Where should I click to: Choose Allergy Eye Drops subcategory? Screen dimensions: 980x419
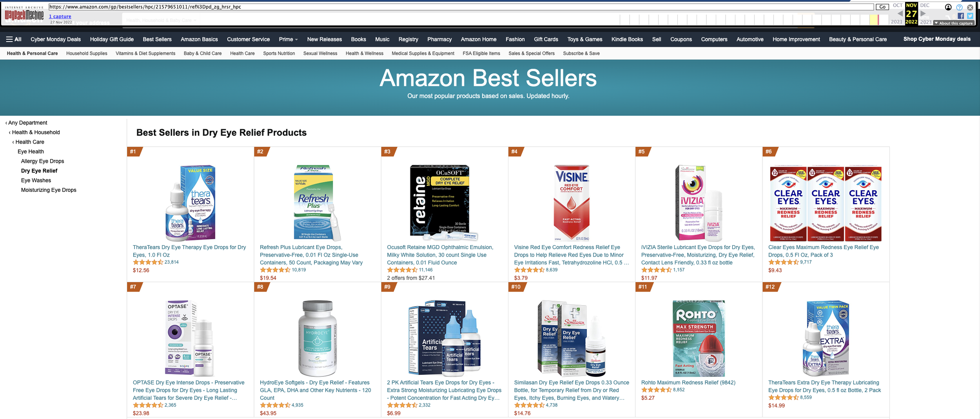pos(42,161)
